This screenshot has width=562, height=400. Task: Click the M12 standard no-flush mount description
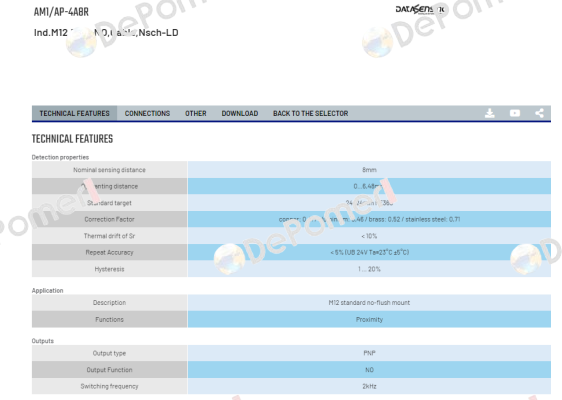[369, 303]
